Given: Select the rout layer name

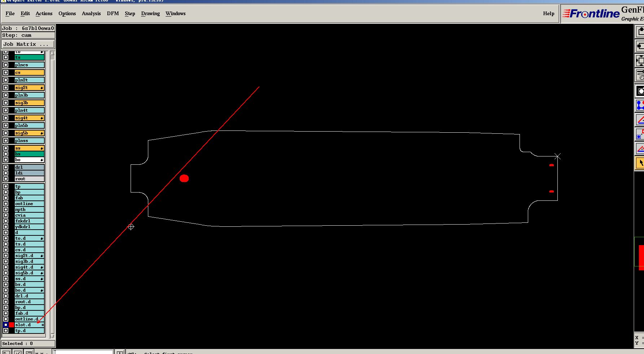Looking at the screenshot, I should click(x=30, y=179).
